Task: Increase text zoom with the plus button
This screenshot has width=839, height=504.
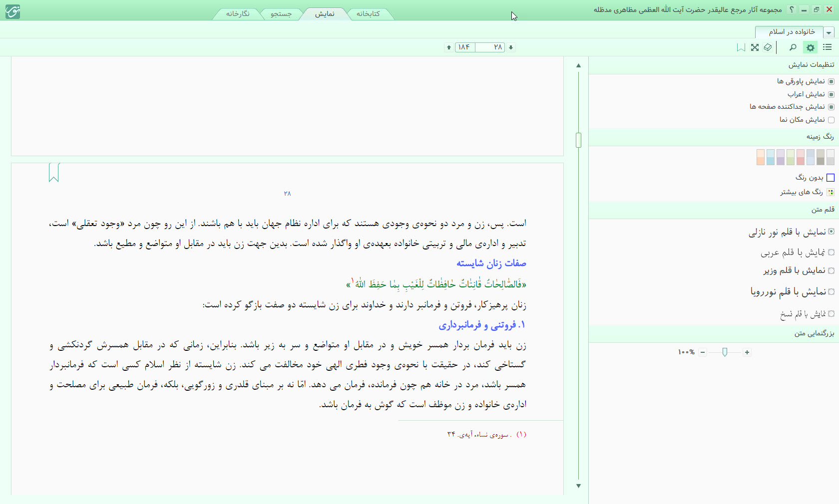Action: (747, 352)
